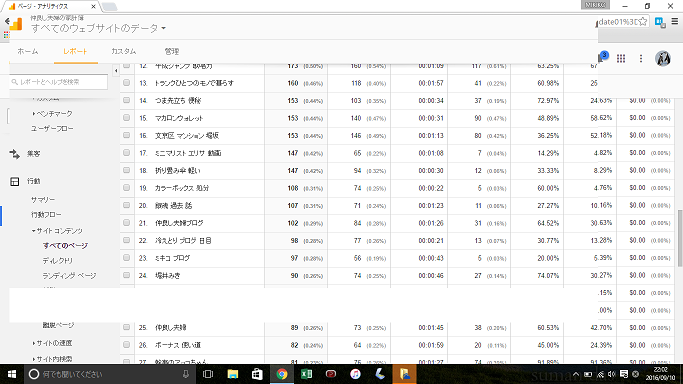The width and height of the screenshot is (683, 384).
Task: Open the Google apps grid icon
Action: (x=621, y=58)
